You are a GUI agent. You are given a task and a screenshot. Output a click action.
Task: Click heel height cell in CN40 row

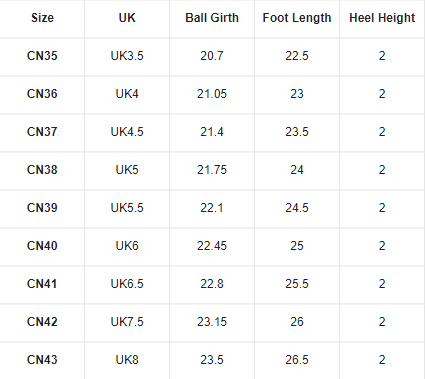point(382,246)
